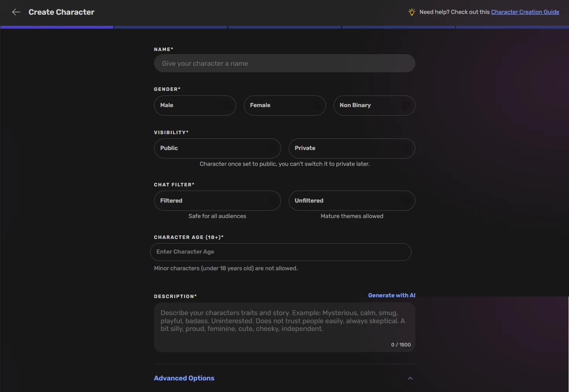The height and width of the screenshot is (392, 569).
Task: Enable the Unfiltered mature themes option
Action: coord(351,201)
